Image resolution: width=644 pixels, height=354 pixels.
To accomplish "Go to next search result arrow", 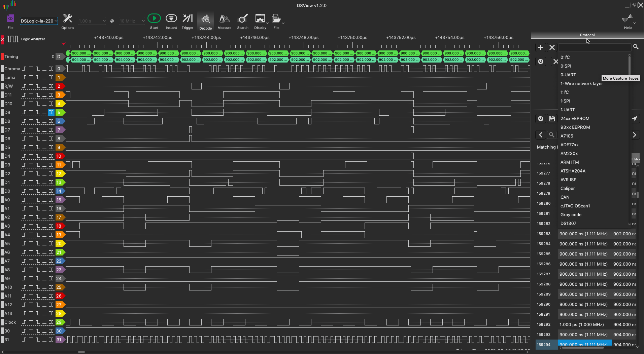I will [x=635, y=135].
